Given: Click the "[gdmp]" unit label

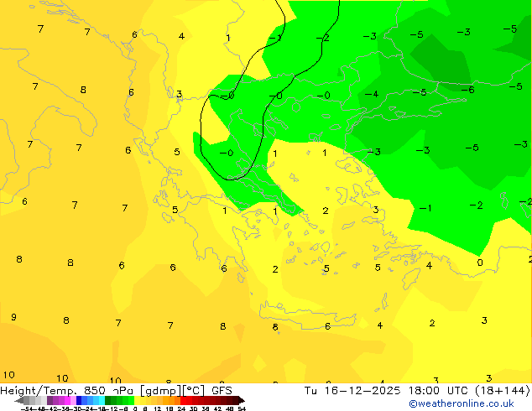Looking at the screenshot, I should coord(161,391).
